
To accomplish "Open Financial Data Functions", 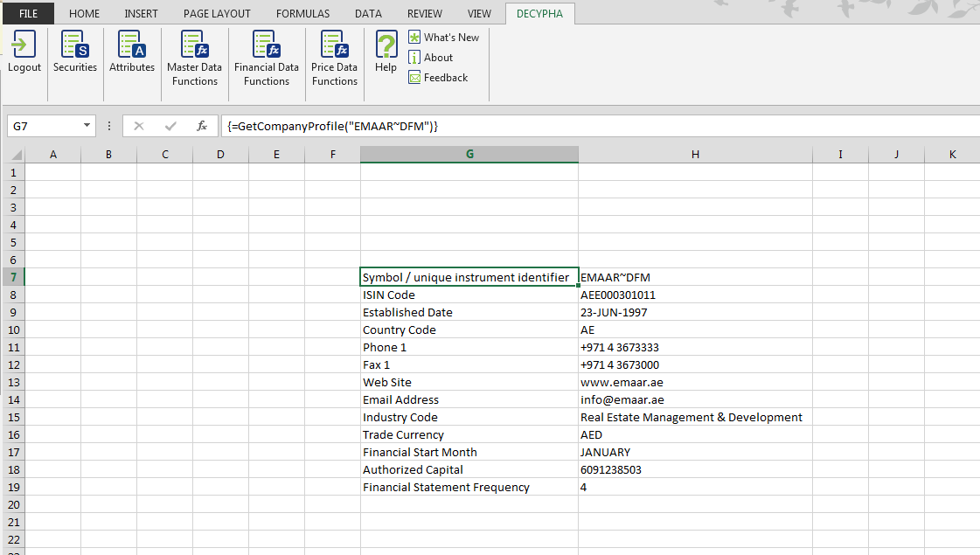I will click(267, 59).
